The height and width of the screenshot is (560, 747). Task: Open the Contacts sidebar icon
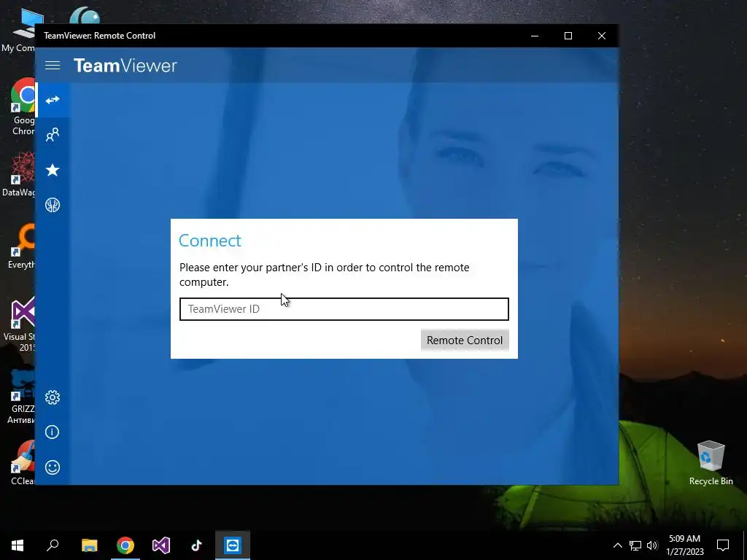click(x=53, y=135)
